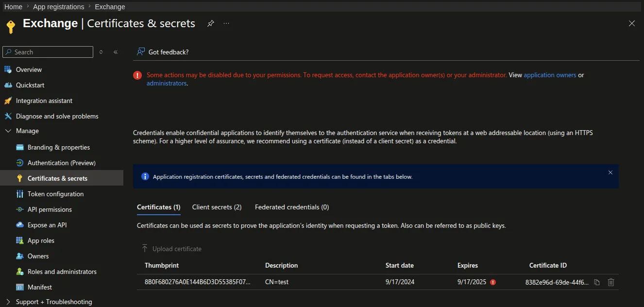Click certificate ID 8382e96d-69de-44f6...
644x307 pixels.
click(x=557, y=282)
